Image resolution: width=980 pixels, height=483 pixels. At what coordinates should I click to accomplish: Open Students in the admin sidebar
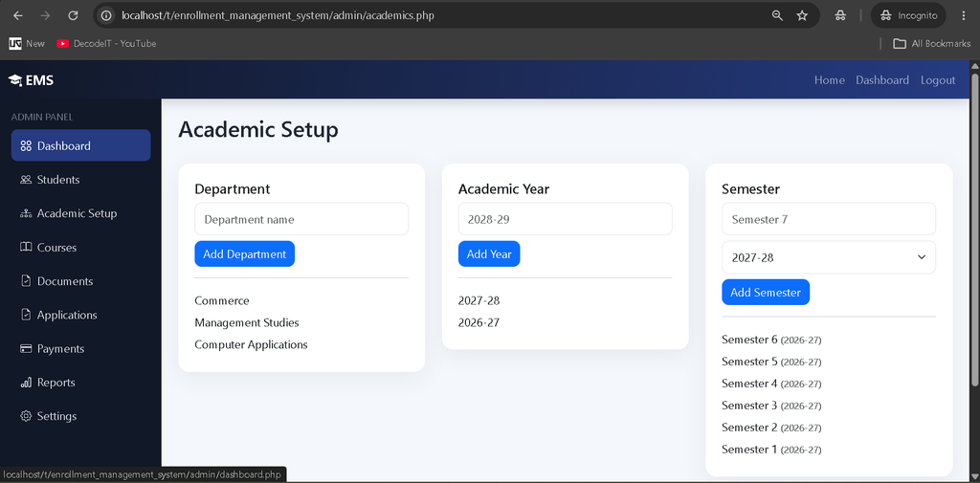point(80,179)
